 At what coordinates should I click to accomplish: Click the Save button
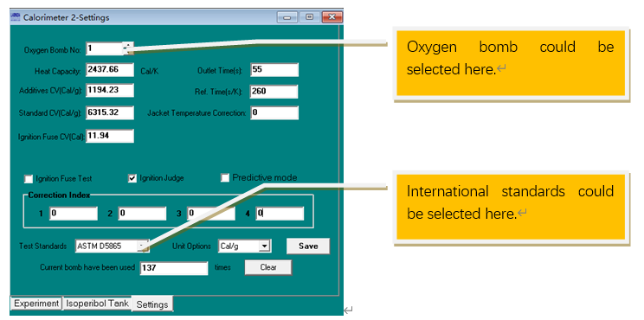[x=308, y=246]
